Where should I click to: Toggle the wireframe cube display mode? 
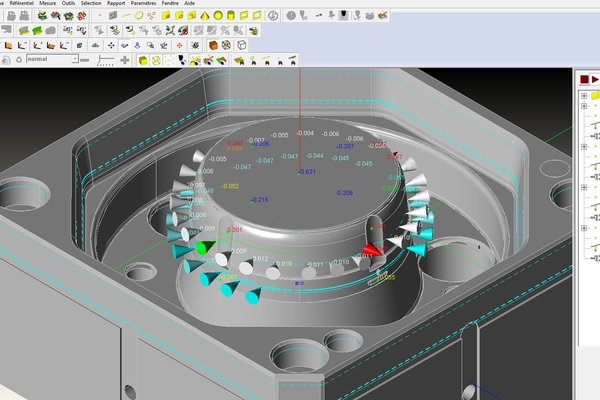coord(240,46)
